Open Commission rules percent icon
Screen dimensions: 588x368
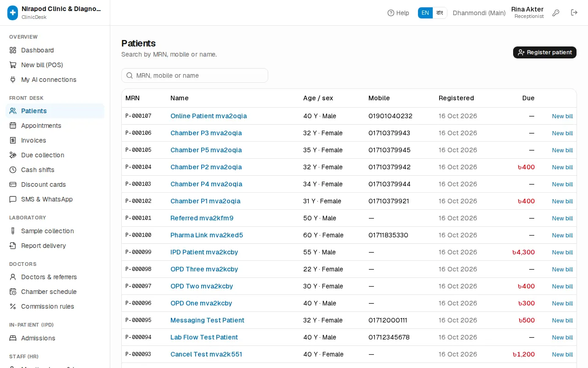(x=13, y=306)
